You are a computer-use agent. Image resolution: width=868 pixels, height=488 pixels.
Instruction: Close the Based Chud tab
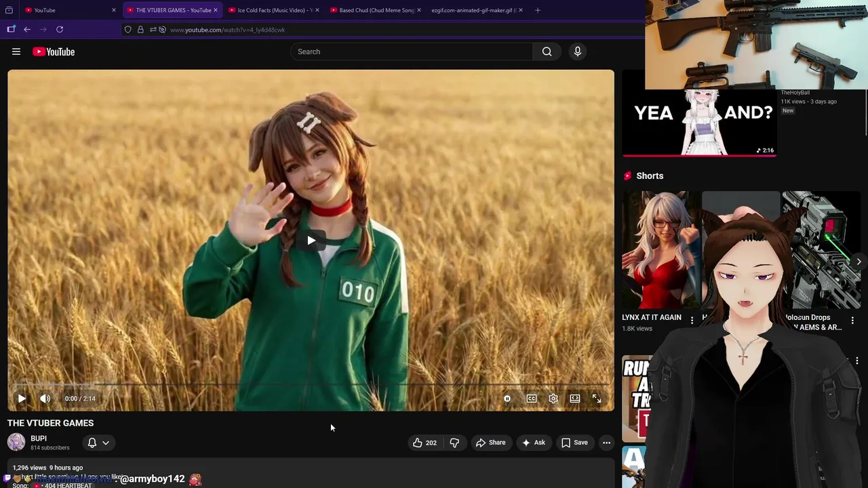[x=419, y=10]
